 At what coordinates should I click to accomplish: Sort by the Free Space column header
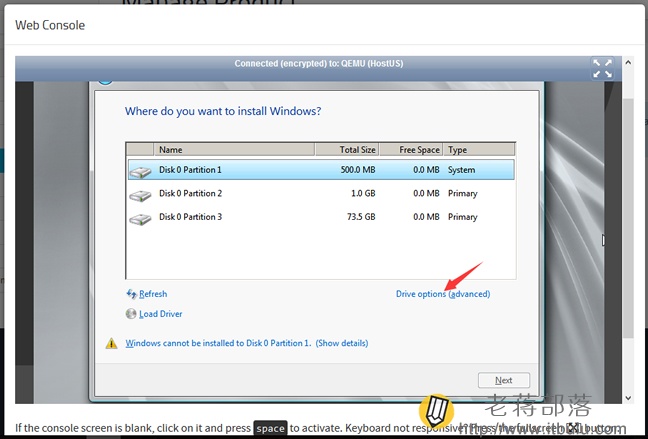(411, 150)
